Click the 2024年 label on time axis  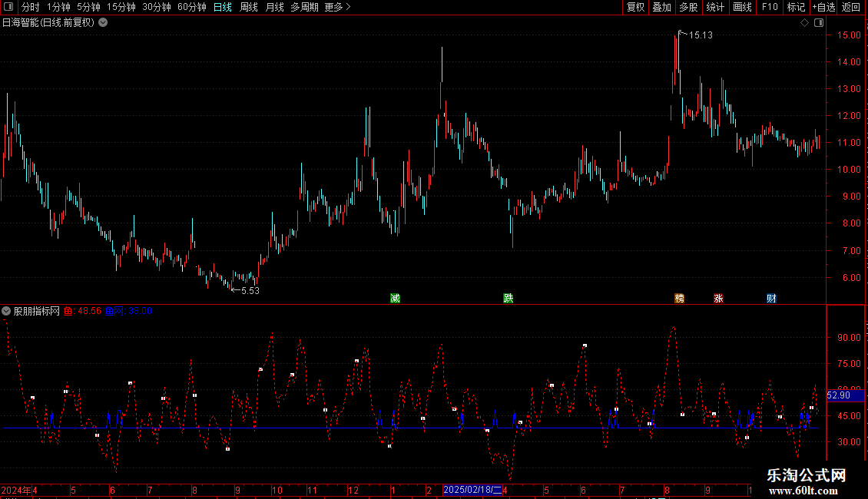pos(16,490)
